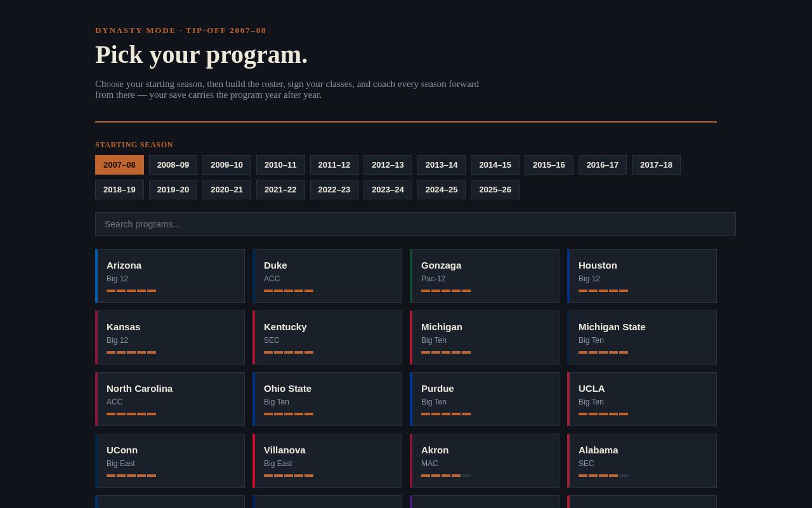Viewport: 812px width, 508px height.
Task: Select the Kansas program card
Action: point(170,337)
